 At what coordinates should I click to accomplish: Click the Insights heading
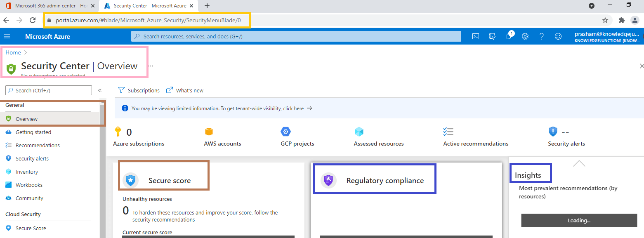pos(528,175)
